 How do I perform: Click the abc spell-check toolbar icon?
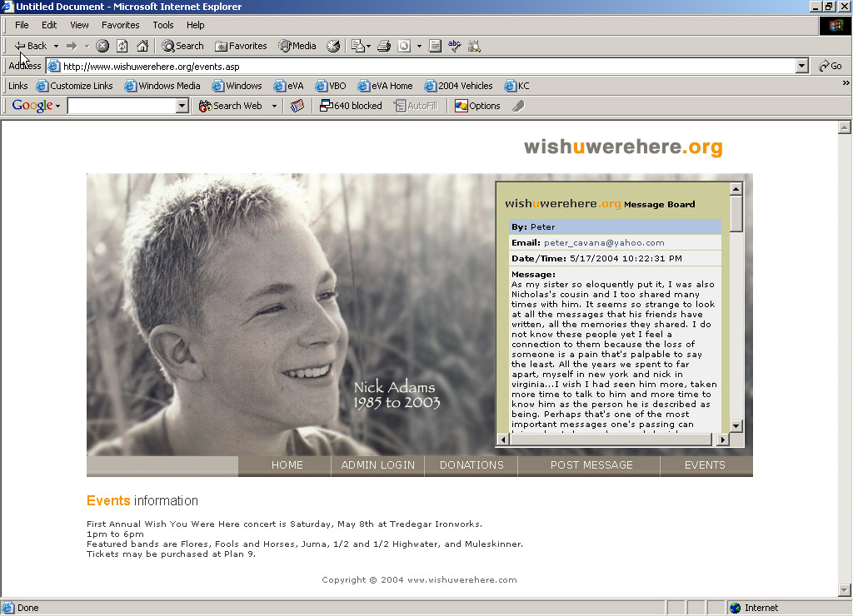pos(454,47)
